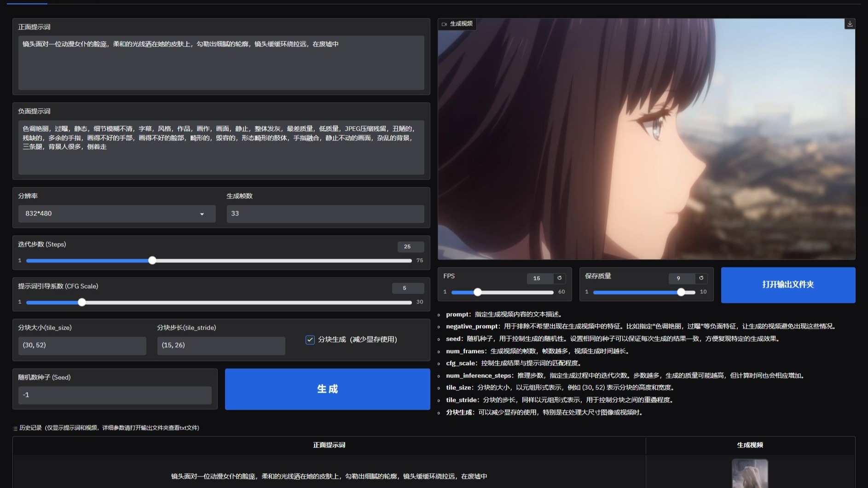Click the 保存质量 number box showing 9
This screenshot has height=488, width=868.
pos(682,278)
